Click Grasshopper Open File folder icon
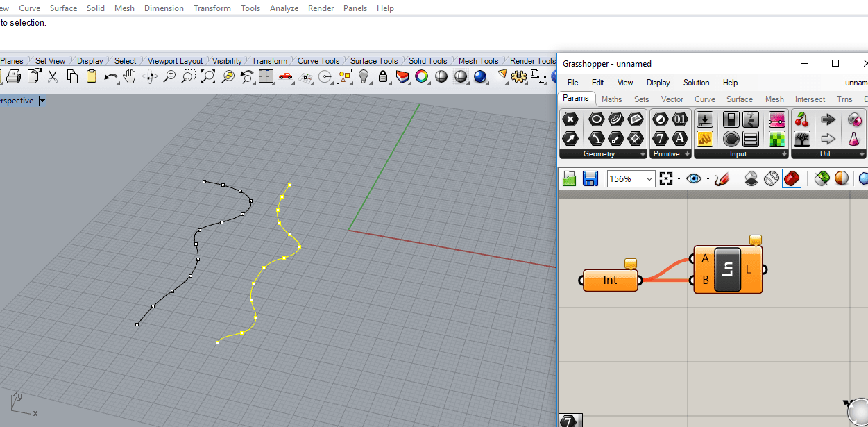 coord(570,178)
